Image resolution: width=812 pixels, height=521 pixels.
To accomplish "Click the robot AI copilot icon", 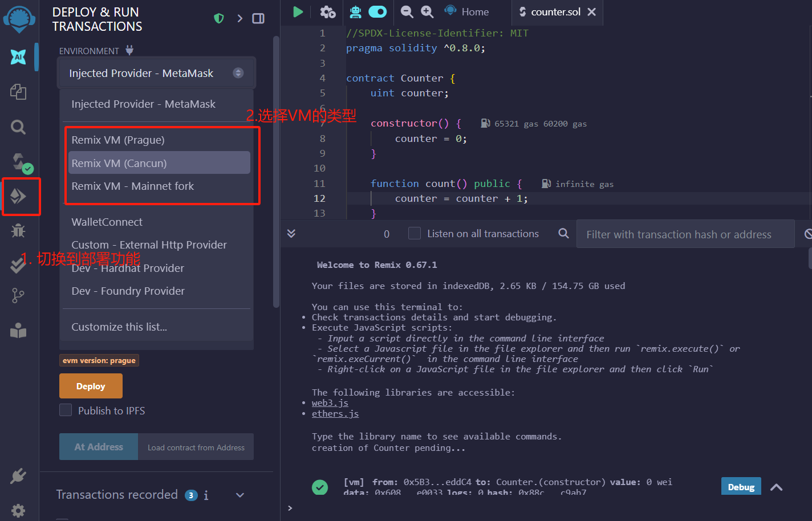I will click(x=355, y=11).
